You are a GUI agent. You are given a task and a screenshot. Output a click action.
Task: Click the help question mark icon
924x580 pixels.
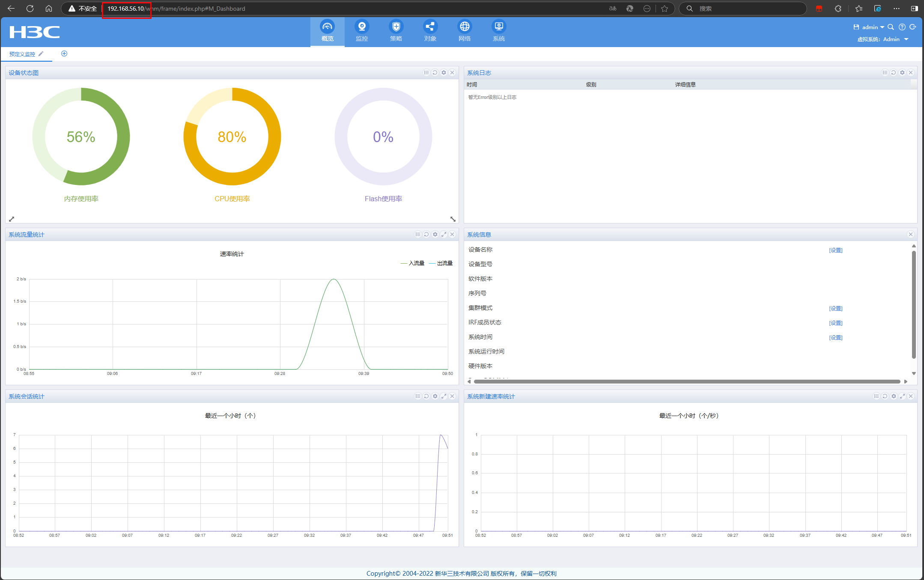[902, 27]
